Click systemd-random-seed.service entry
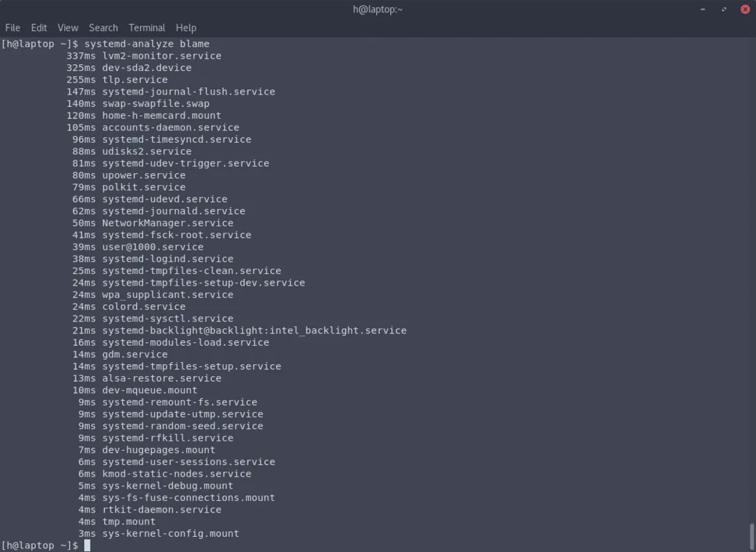 [x=171, y=426]
